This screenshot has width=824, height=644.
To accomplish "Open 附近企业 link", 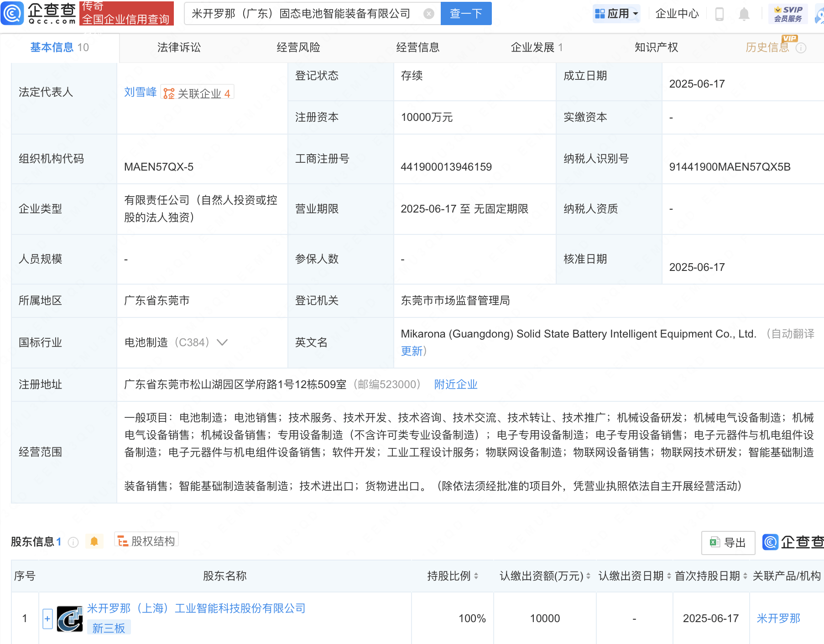I will [455, 384].
